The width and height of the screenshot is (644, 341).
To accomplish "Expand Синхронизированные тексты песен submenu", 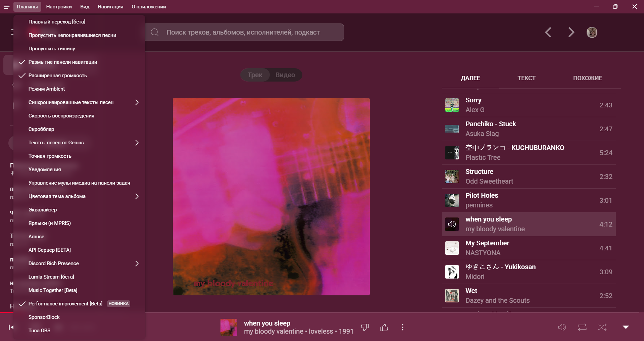I will click(x=79, y=102).
